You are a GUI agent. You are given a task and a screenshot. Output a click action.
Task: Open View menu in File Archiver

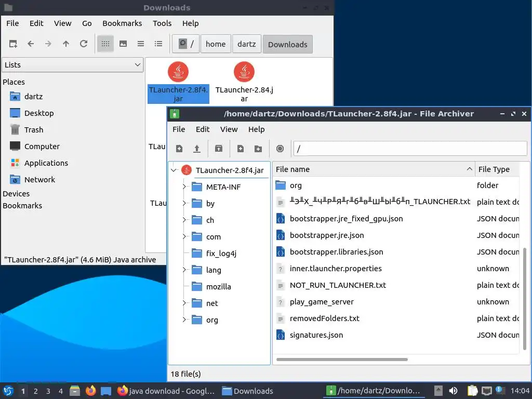pos(229,129)
